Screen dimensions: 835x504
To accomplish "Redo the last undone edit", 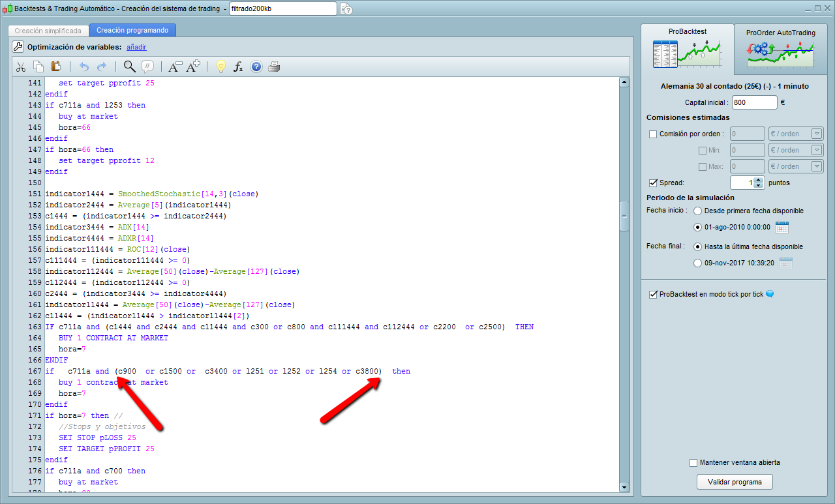I will pyautogui.click(x=102, y=67).
